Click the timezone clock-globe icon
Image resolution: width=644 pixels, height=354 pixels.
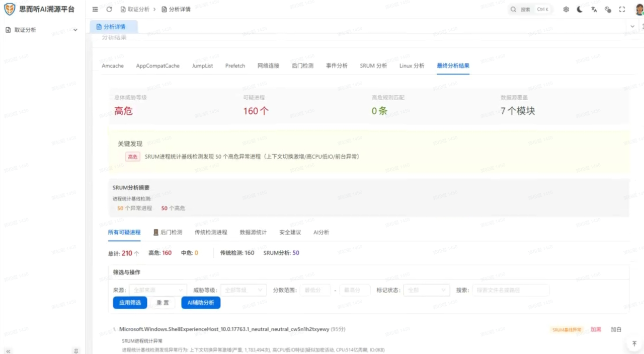pos(608,10)
